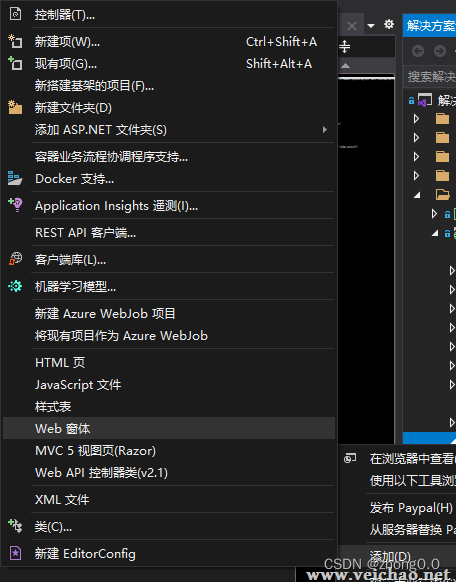
Task: Choose 客户端库(L)... menu entry
Action: 169,259
